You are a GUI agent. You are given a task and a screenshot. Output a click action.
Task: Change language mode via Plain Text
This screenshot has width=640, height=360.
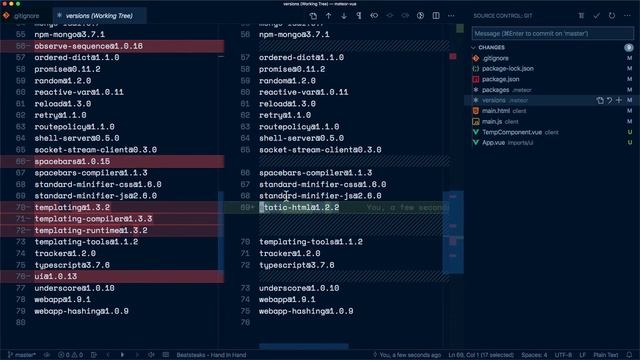click(x=606, y=355)
